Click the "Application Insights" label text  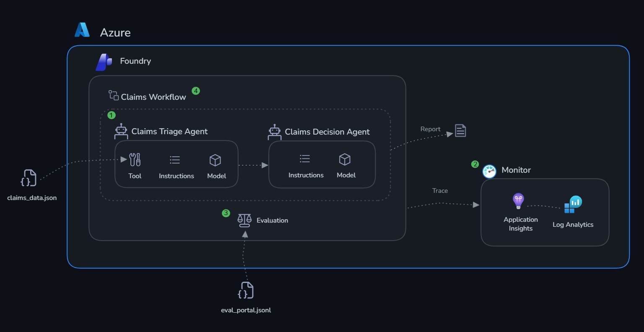click(x=521, y=224)
